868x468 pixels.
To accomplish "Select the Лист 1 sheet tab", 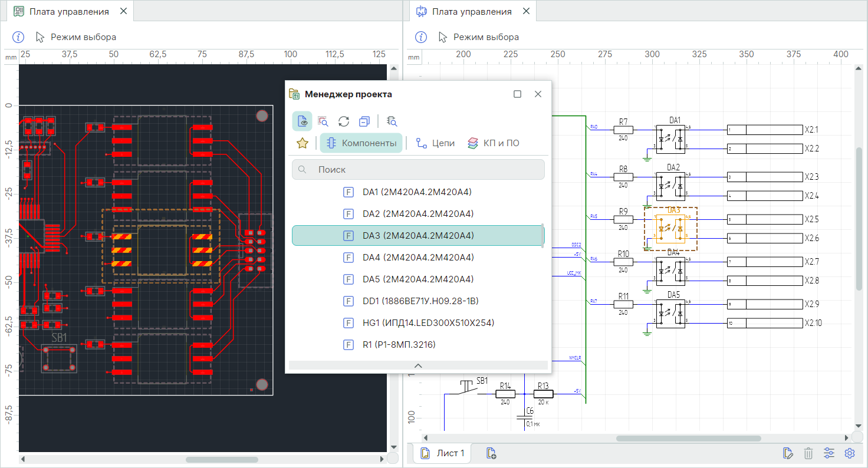I will pyautogui.click(x=443, y=453).
